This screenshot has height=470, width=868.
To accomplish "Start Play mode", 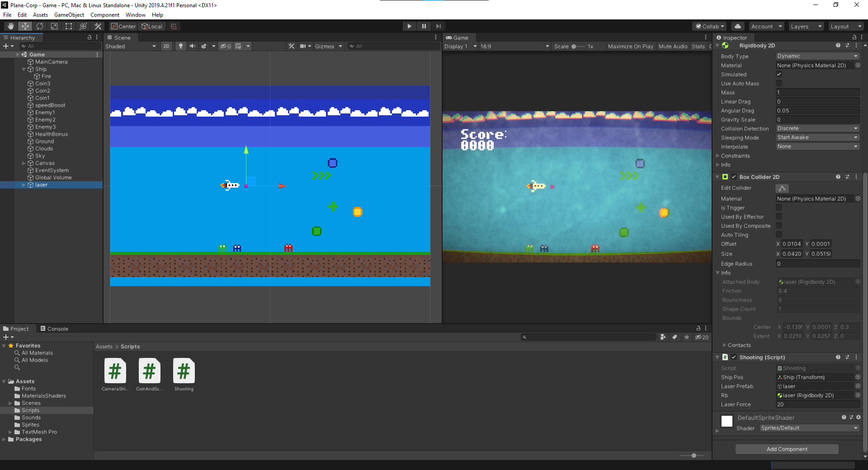I will pyautogui.click(x=409, y=26).
